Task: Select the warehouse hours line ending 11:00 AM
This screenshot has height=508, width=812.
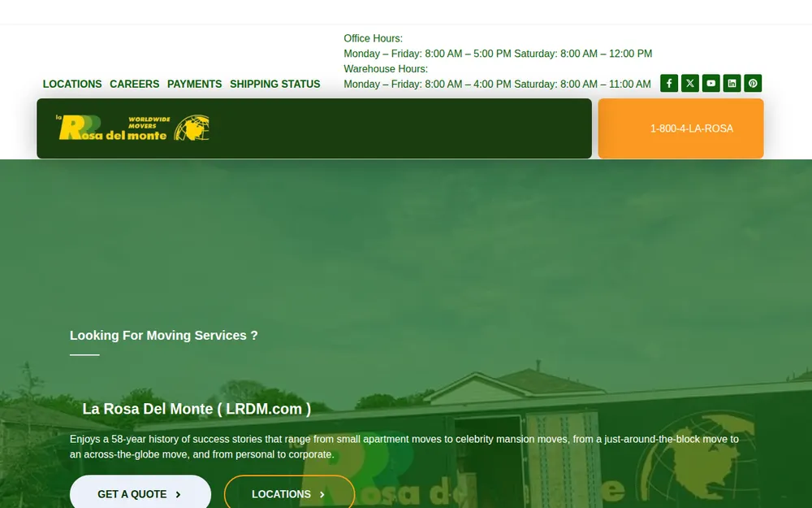Action: pyautogui.click(x=497, y=84)
